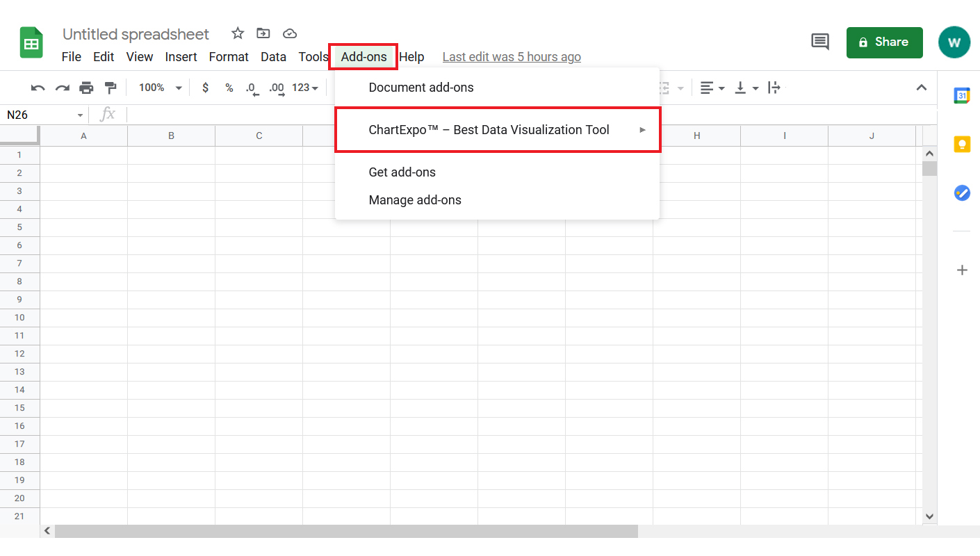Viewport: 980px width, 556px height.
Task: Select row 1 header
Action: point(19,155)
